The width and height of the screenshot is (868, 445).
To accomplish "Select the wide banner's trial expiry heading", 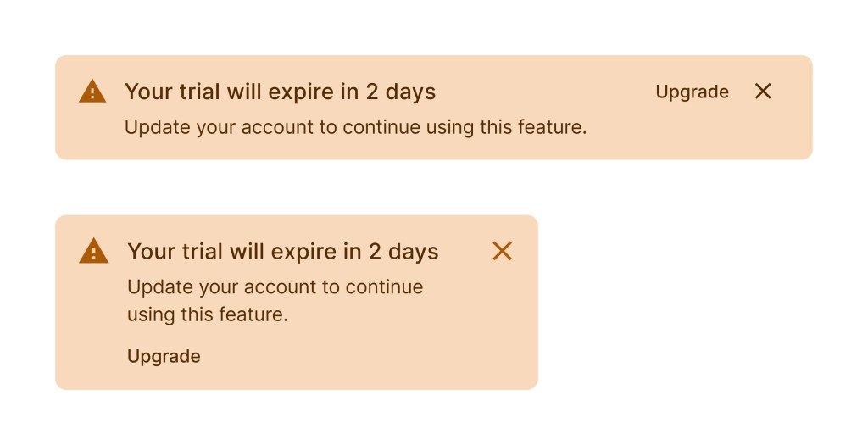I will pos(280,92).
